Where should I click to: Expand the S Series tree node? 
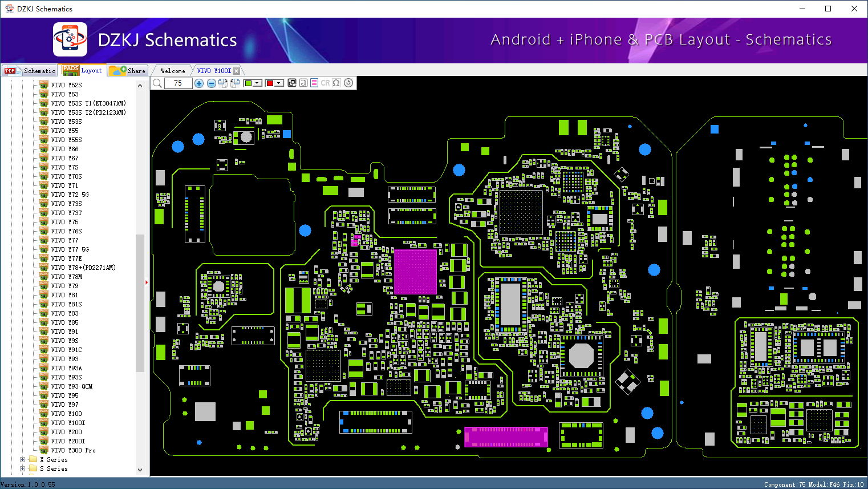pyautogui.click(x=23, y=468)
